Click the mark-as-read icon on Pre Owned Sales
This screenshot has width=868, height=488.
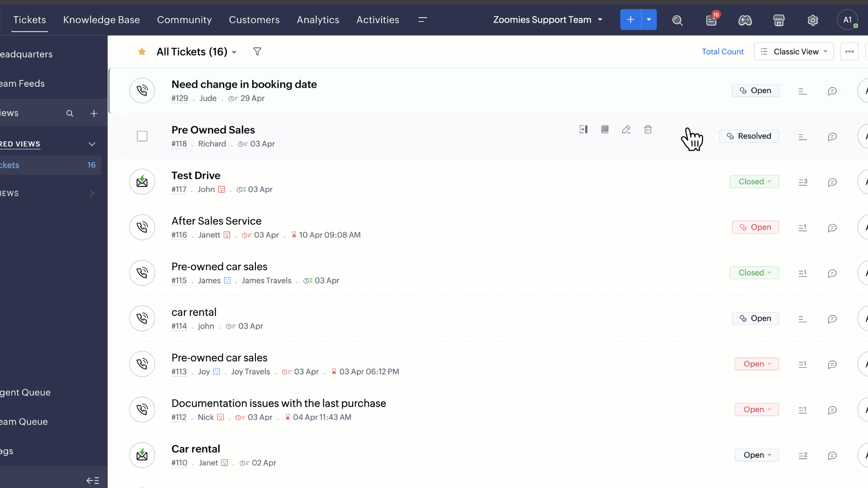click(605, 130)
